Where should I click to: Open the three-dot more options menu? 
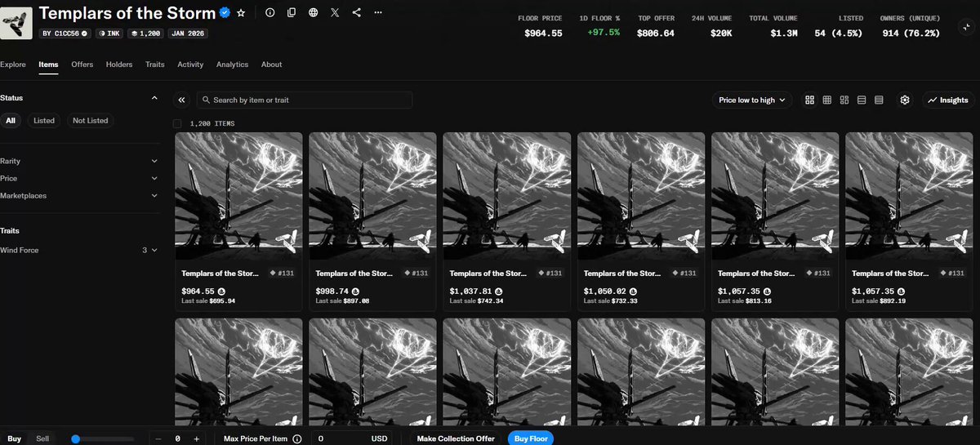click(377, 13)
